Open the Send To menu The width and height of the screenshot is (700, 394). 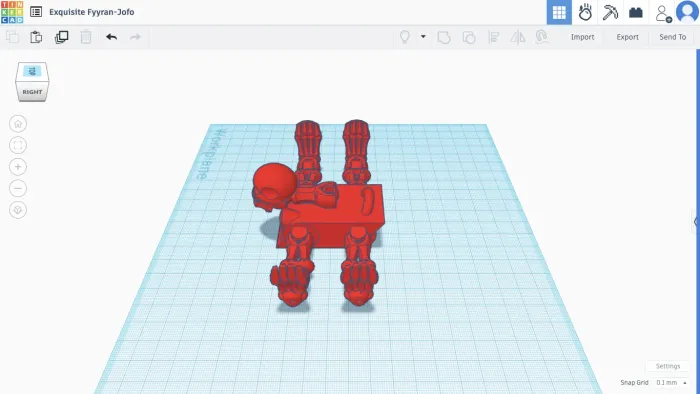[x=672, y=37]
